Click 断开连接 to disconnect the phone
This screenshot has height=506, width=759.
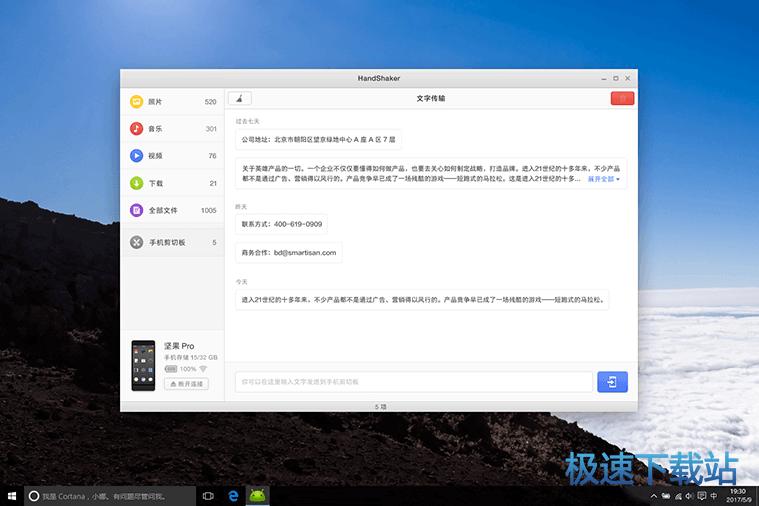[x=186, y=383]
